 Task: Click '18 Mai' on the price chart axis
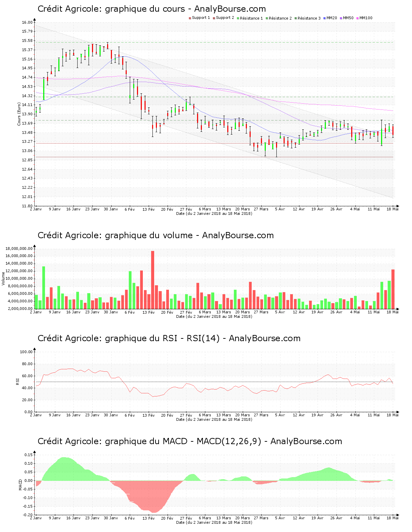[x=393, y=209]
